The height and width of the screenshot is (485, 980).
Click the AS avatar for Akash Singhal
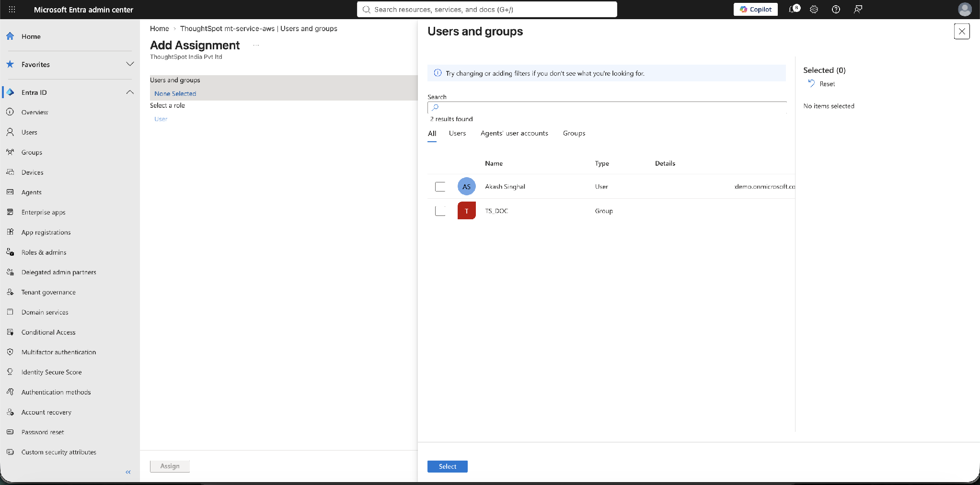coord(466,186)
